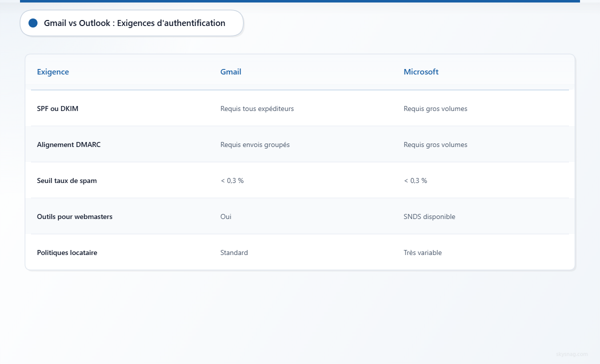The width and height of the screenshot is (600, 364).
Task: Click the Microsoft "< 0,3 %" spam threshold cell
Action: 415,180
